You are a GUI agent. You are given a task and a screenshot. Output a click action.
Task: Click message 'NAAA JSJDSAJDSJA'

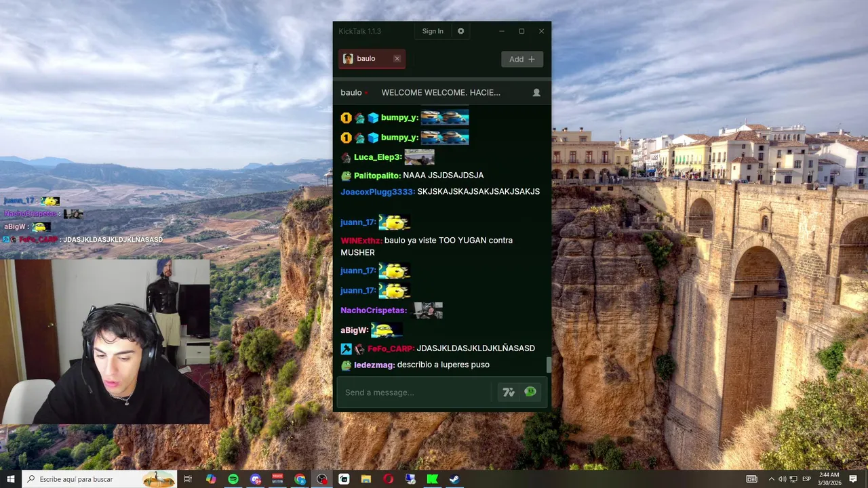click(x=443, y=176)
